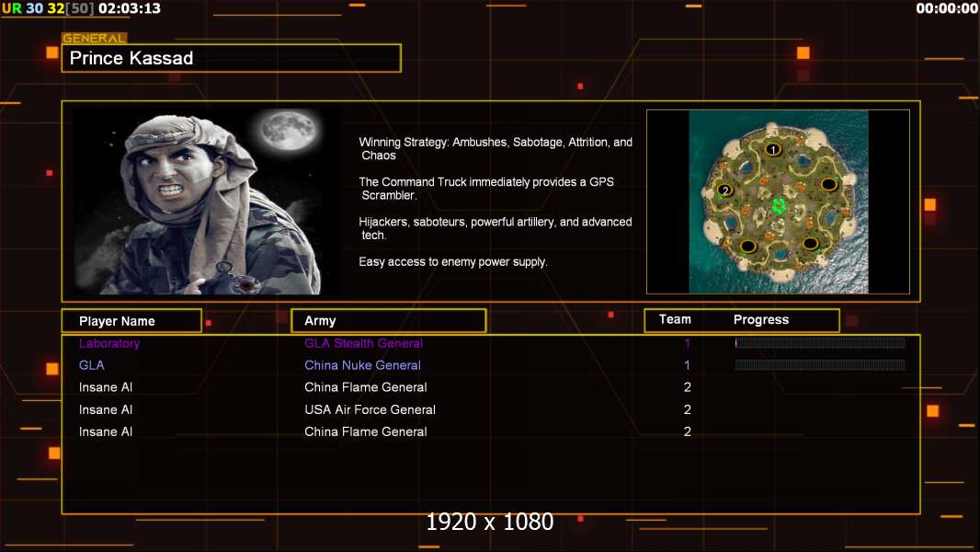Click the Command Truck GPS Scrambler text
This screenshot has height=552, width=980.
[x=486, y=189]
